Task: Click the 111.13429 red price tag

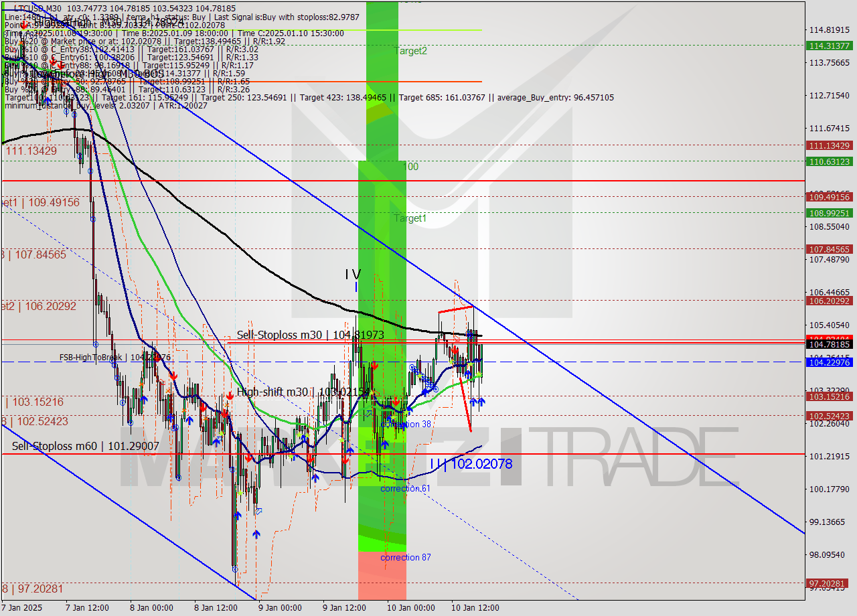Action: point(830,145)
